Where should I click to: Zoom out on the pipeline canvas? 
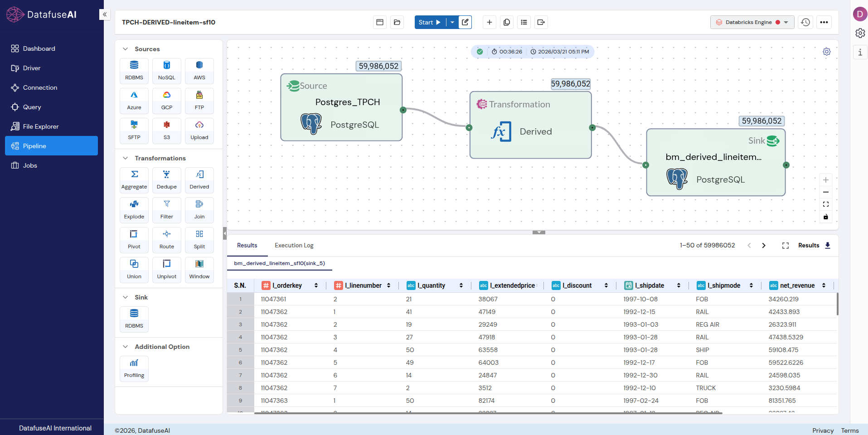826,192
